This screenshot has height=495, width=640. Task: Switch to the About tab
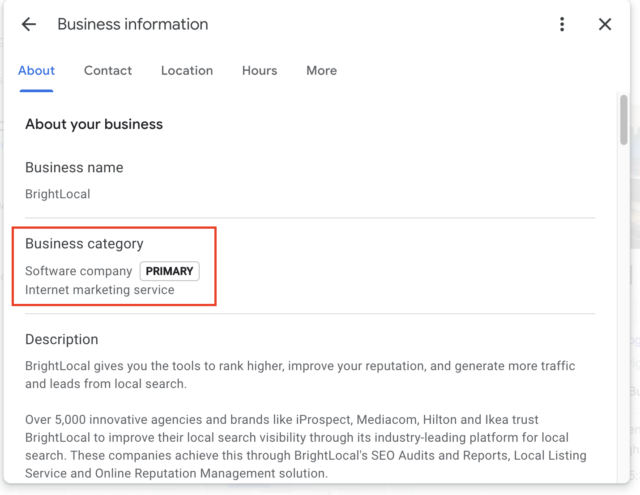click(x=36, y=71)
